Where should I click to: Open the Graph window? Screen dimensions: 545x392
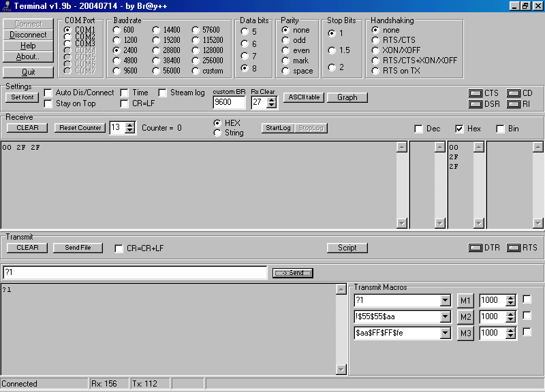pyautogui.click(x=347, y=97)
